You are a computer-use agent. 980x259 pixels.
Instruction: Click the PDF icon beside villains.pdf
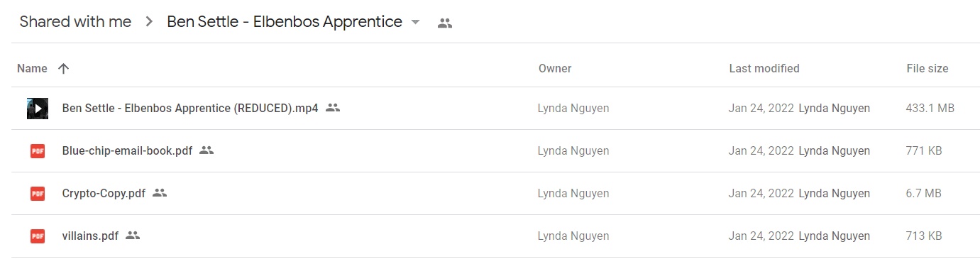tap(38, 236)
